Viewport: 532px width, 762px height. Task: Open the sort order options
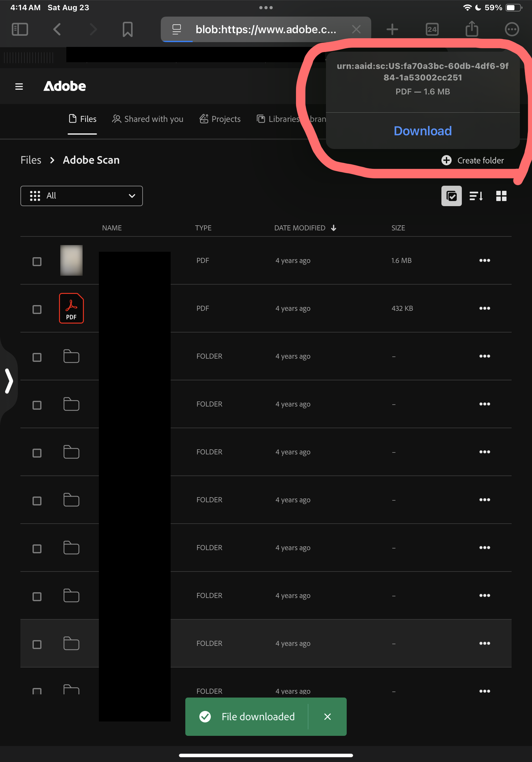[476, 196]
